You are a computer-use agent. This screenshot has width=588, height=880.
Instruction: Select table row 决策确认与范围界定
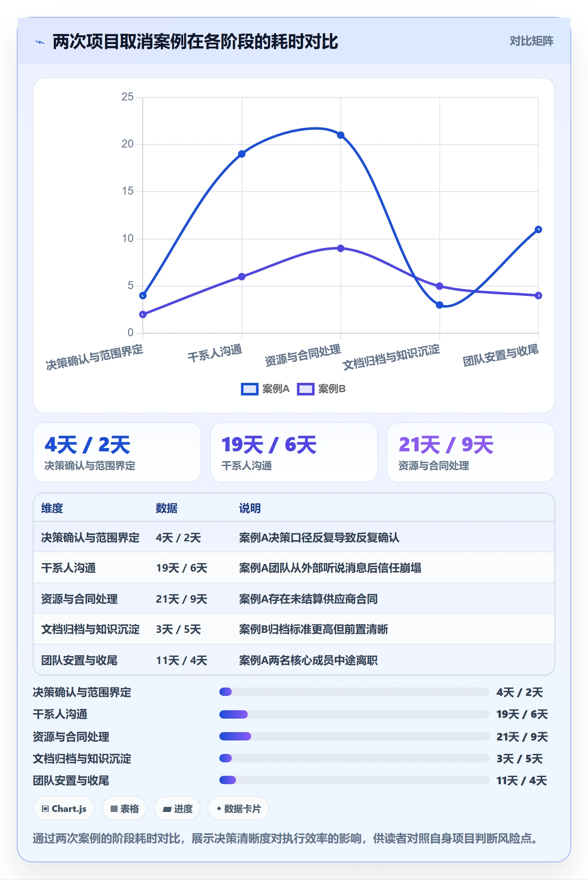[x=294, y=537]
